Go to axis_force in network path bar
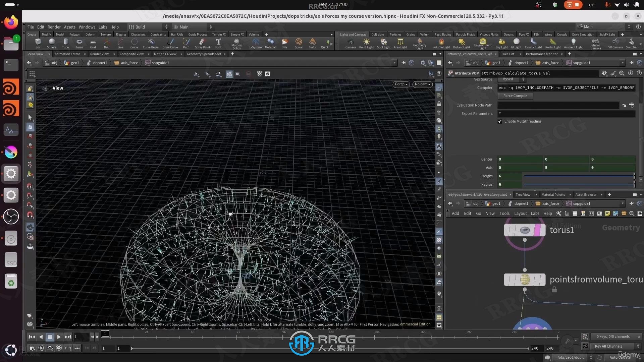 click(x=547, y=203)
